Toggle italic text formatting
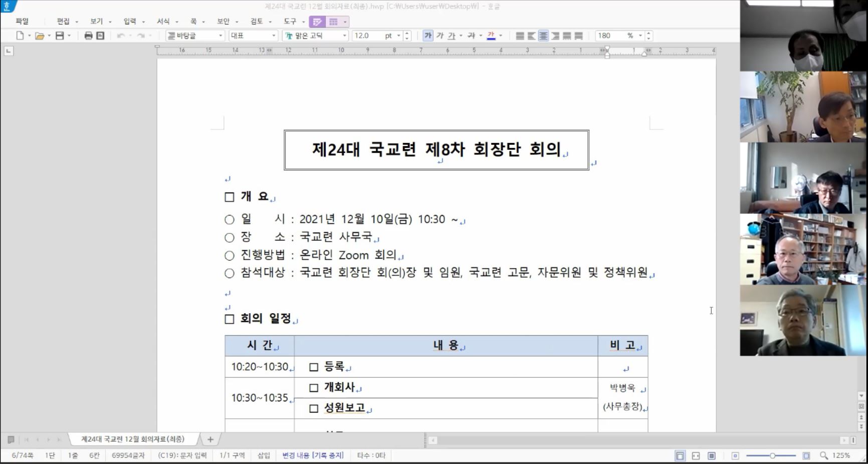The width and height of the screenshot is (868, 464). (440, 36)
